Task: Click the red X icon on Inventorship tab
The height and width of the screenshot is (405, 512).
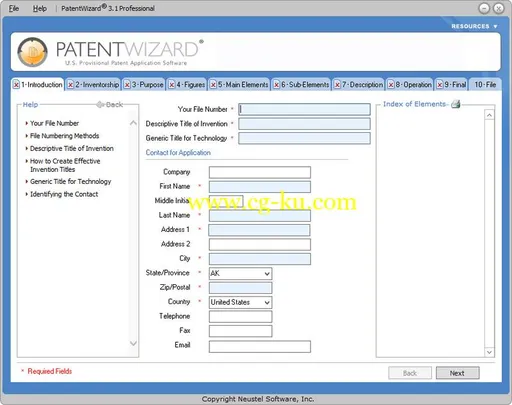Action: (x=70, y=85)
